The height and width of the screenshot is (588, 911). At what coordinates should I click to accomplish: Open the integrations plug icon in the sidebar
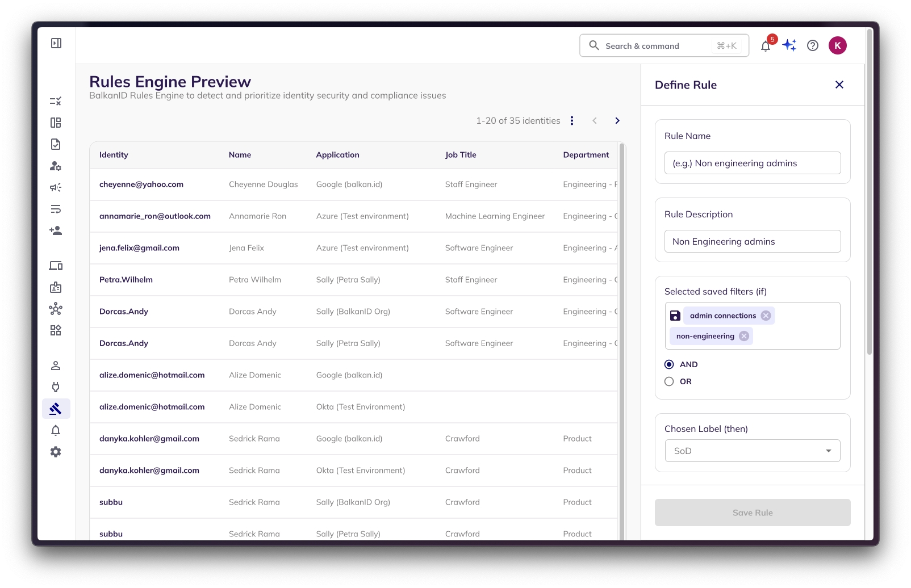(56, 387)
